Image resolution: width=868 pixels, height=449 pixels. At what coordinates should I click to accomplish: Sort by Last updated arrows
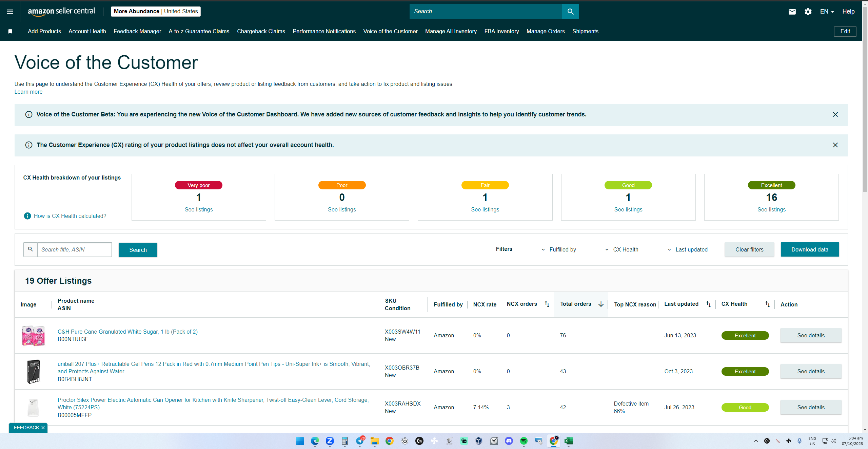708,304
